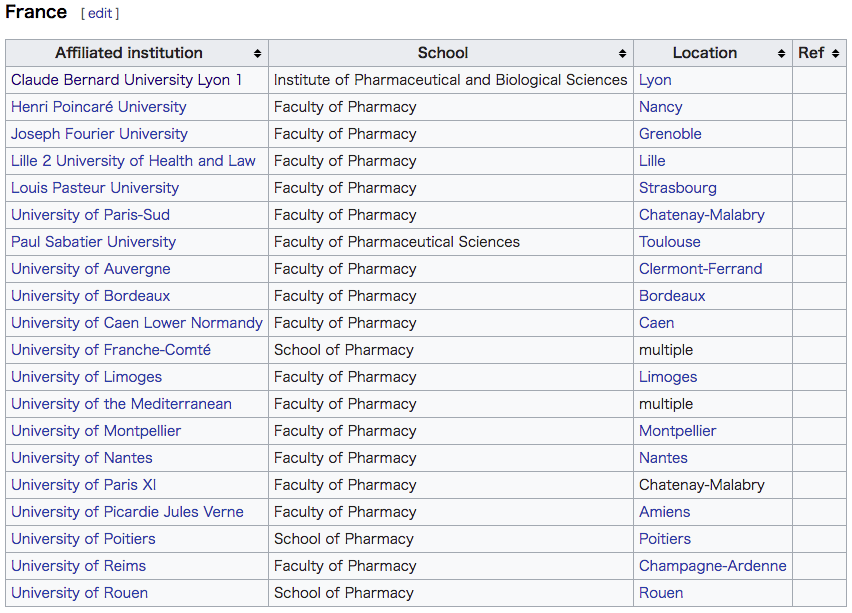The height and width of the screenshot is (613, 852).
Task: Open the Chatenay-Malabry location link
Action: 701,215
